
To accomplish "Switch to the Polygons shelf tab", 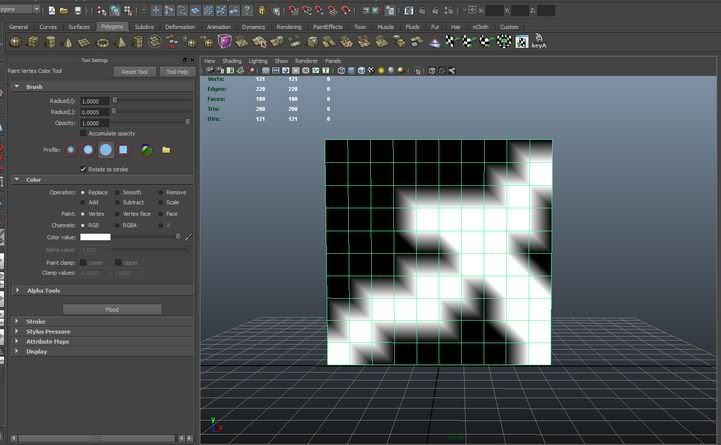I will click(x=111, y=27).
